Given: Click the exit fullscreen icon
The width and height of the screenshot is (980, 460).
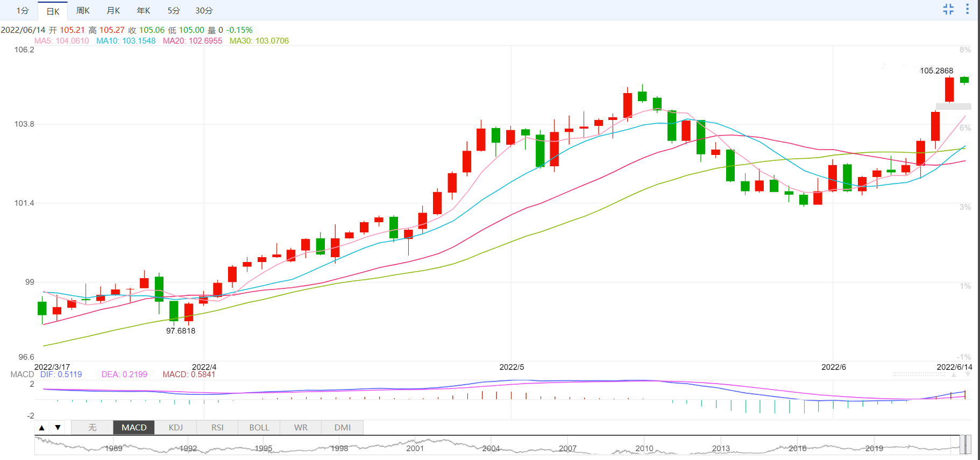Looking at the screenshot, I should 948,9.
